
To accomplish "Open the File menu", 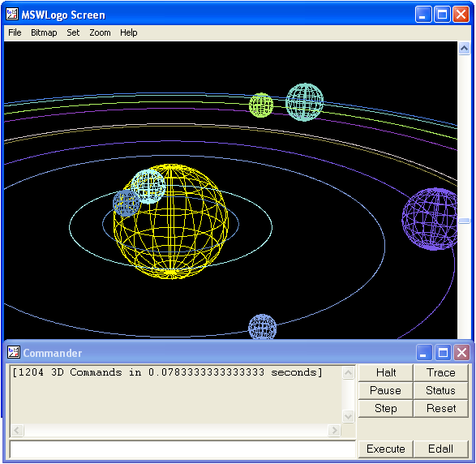I will (15, 32).
